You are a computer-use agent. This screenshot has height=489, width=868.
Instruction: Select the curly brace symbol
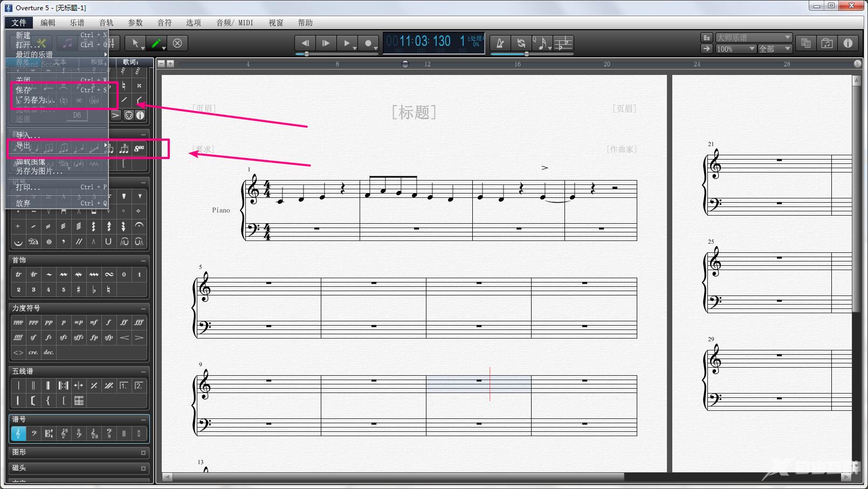pos(49,401)
